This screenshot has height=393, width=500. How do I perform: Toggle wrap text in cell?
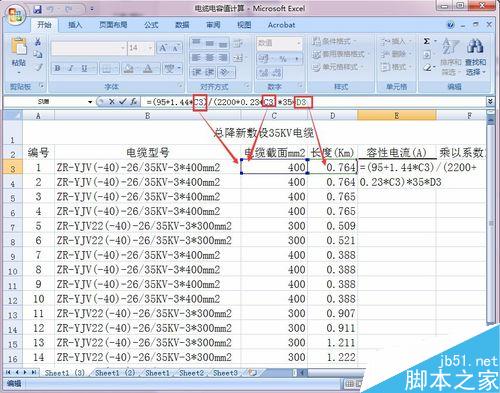238,43
